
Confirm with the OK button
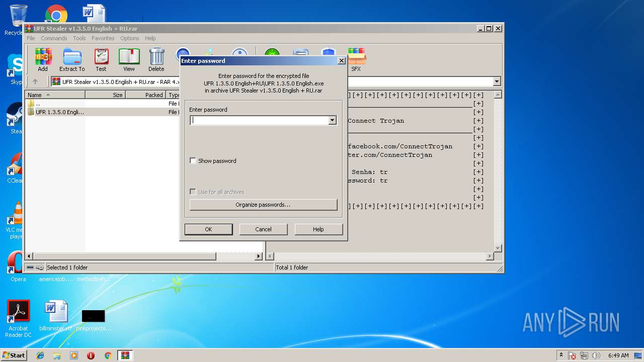pyautogui.click(x=208, y=229)
